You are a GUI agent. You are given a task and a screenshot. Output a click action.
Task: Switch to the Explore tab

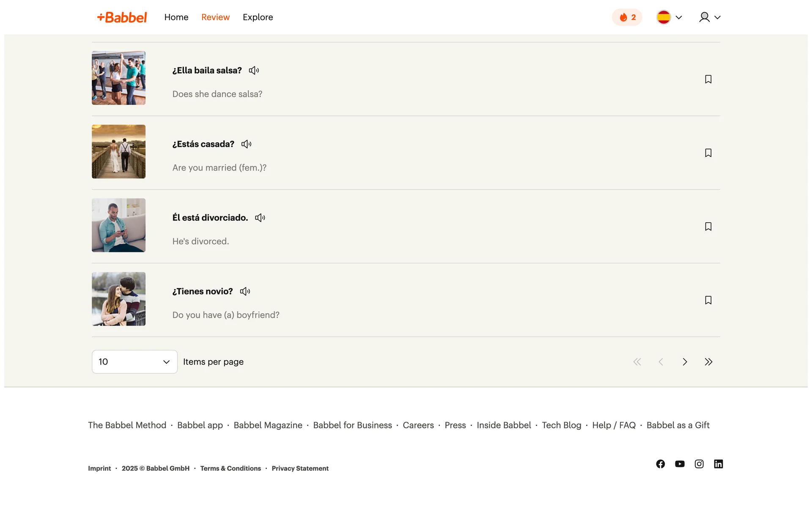click(258, 17)
